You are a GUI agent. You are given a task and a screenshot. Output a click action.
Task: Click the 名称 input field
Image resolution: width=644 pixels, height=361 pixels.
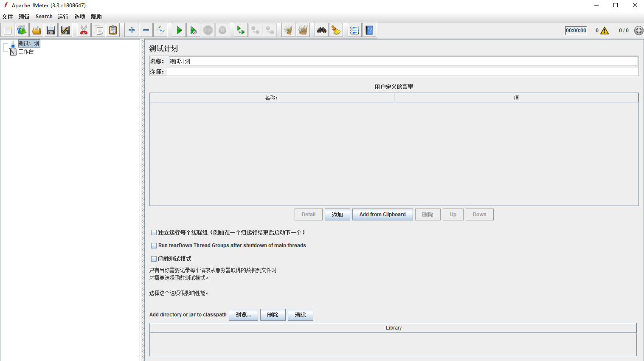click(x=297, y=61)
